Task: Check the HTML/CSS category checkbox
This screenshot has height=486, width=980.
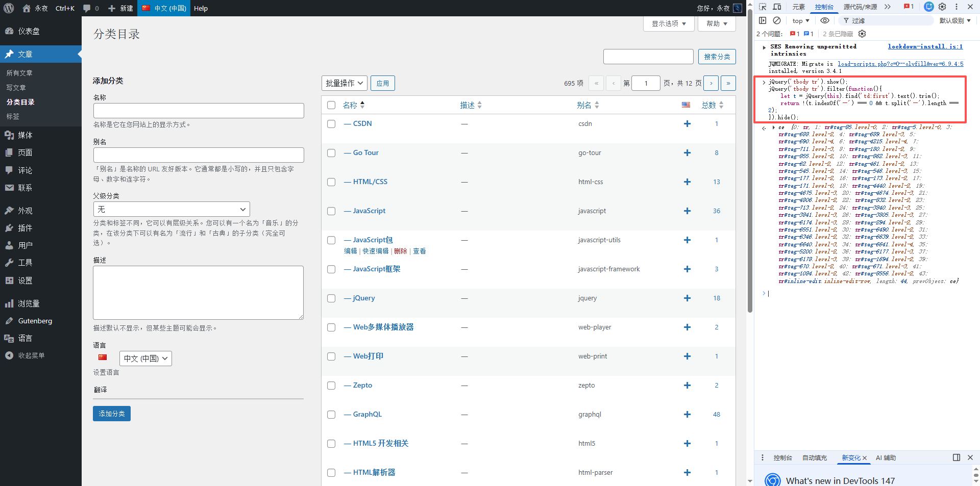Action: pos(331,182)
